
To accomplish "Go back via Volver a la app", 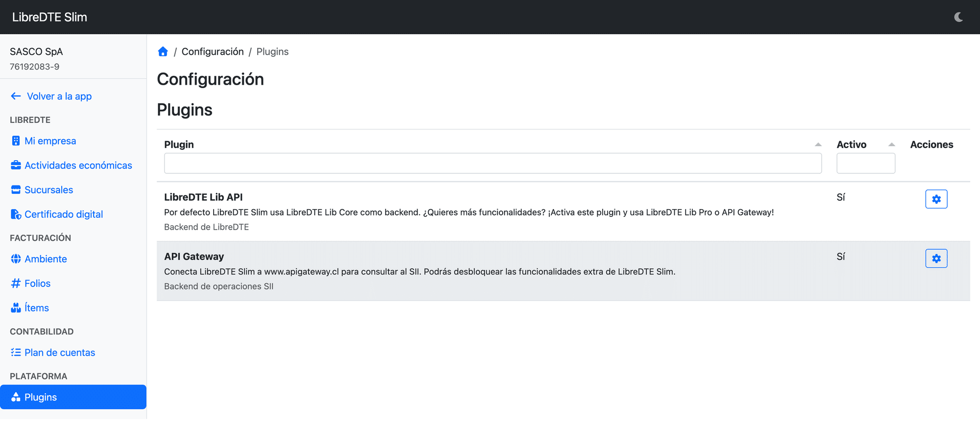I will [x=59, y=96].
